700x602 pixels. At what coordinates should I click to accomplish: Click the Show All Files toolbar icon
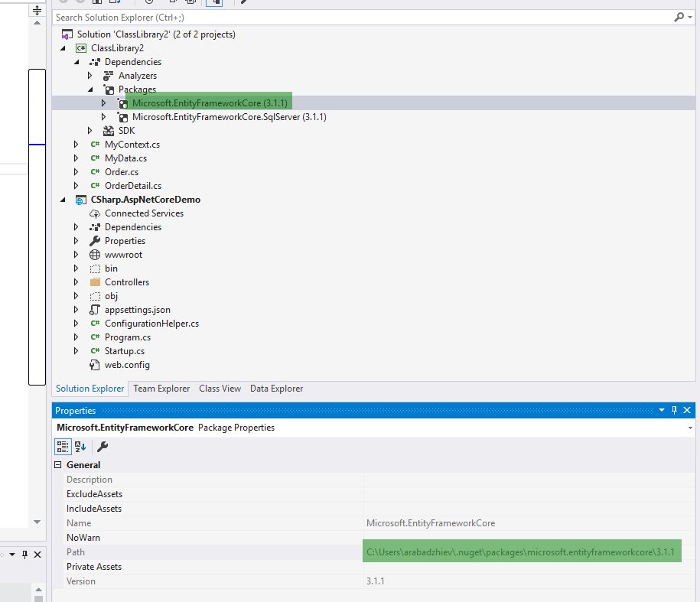point(193,4)
